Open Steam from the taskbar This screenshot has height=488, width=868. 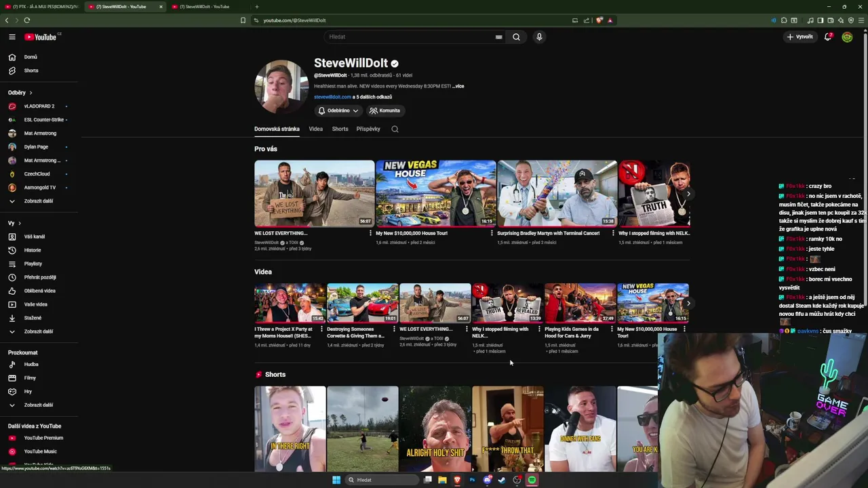tap(502, 480)
